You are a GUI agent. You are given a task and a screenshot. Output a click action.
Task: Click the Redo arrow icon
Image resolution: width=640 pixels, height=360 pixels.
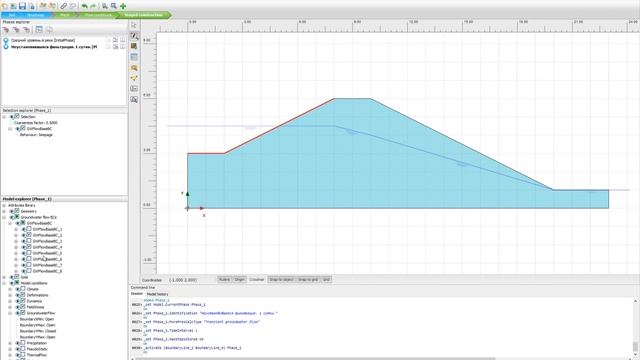click(93, 6)
